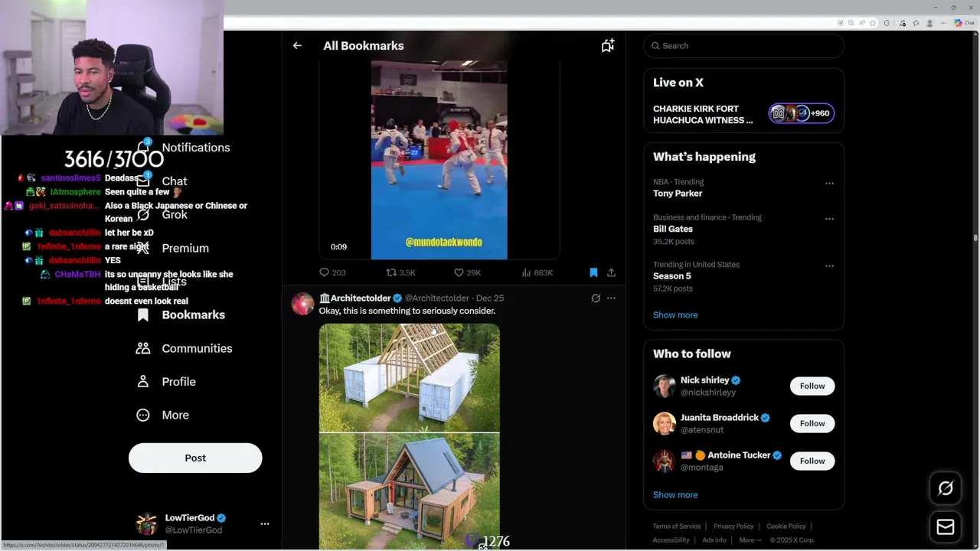Follow Nick shirley
Screen dimensions: 980x551
[x=812, y=386]
